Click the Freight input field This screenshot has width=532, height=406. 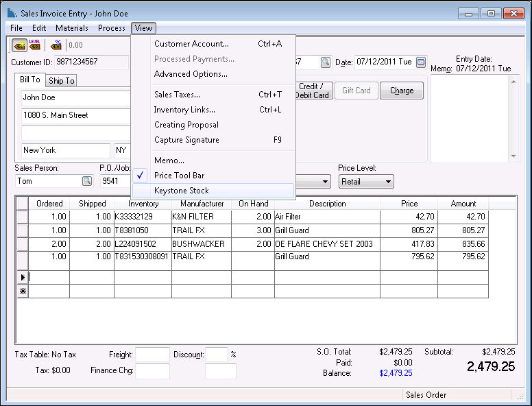pyautogui.click(x=152, y=355)
